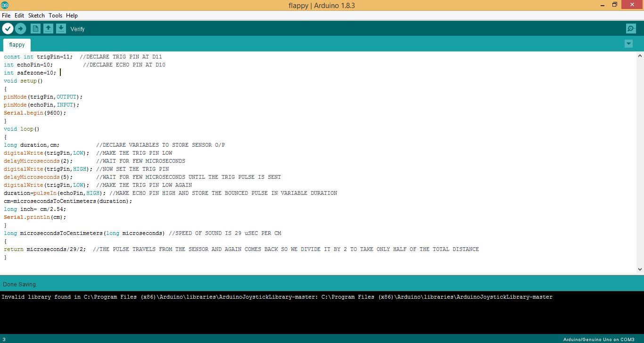Viewport: 644px width, 343px height.
Task: Click 'delayMicroseconds(5);' statement
Action: point(38,177)
